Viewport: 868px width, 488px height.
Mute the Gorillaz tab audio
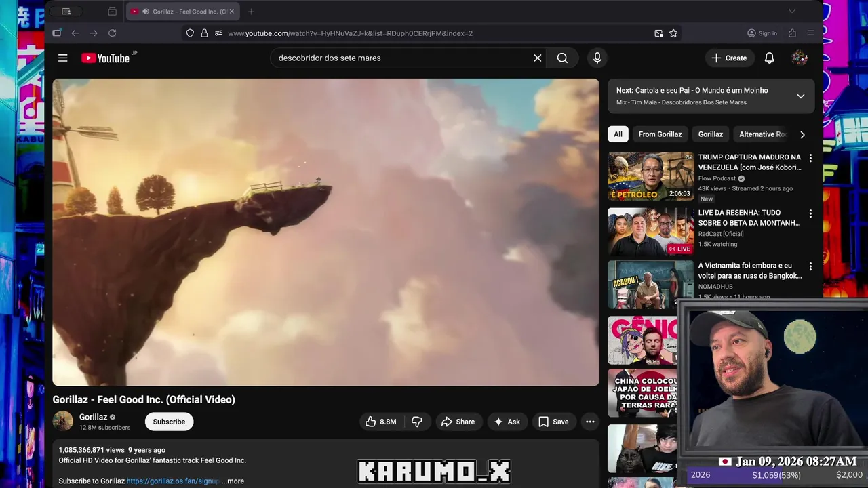(145, 12)
